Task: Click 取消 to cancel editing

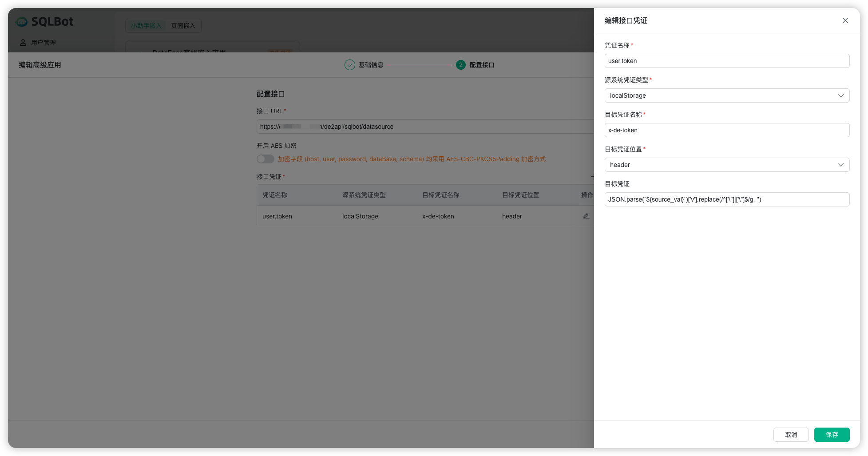Action: click(791, 435)
